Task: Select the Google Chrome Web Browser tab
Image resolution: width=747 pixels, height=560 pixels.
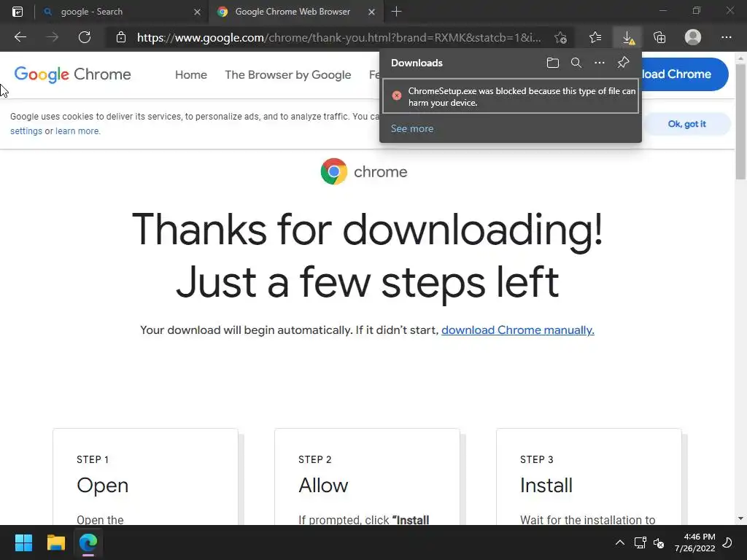Action: 295,12
